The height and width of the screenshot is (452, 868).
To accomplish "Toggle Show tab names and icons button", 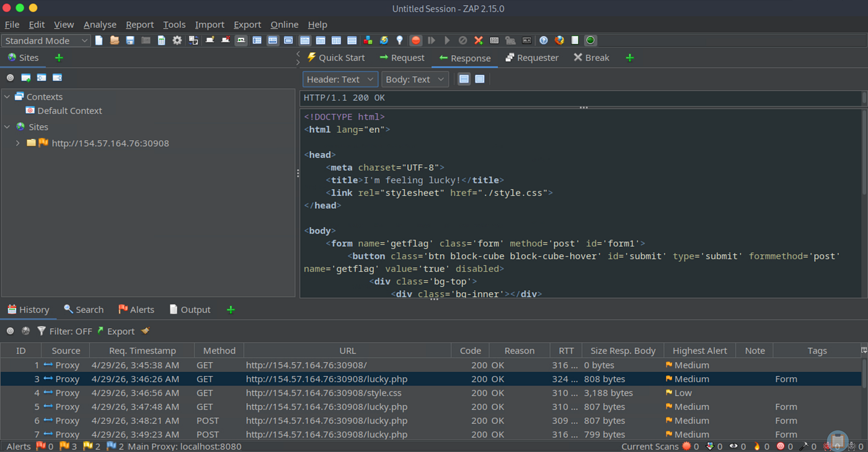I will (x=241, y=40).
